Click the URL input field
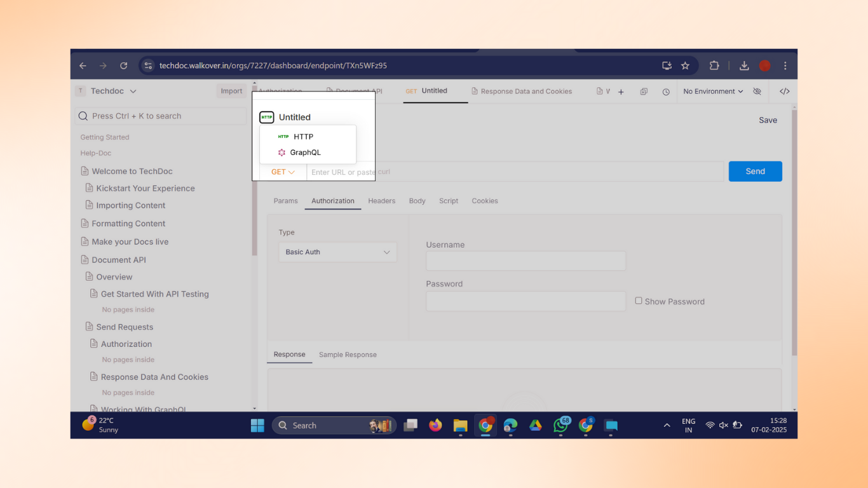This screenshot has width=868, height=488. [515, 172]
